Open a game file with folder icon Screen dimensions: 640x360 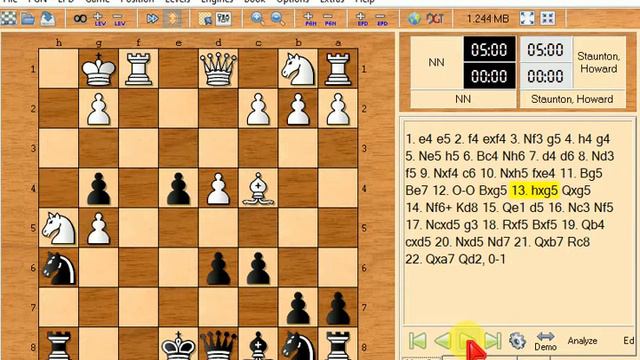point(28,18)
